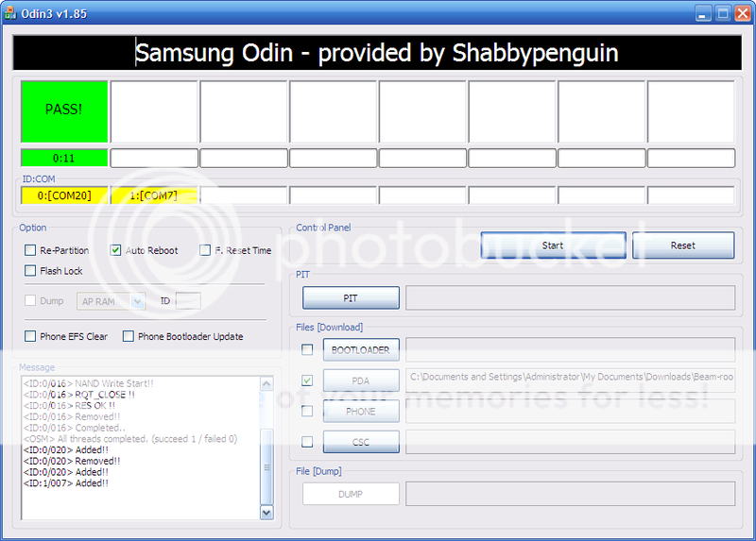
Task: Click the PDA file path field
Action: pos(571,380)
